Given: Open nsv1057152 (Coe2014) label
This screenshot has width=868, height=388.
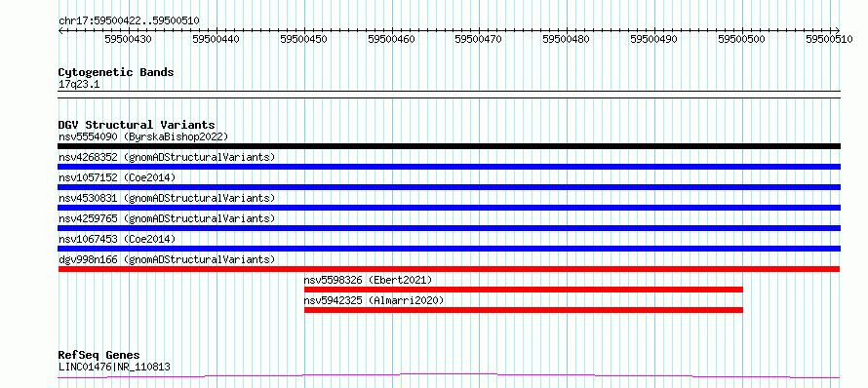Looking at the screenshot, I should click(x=117, y=177).
